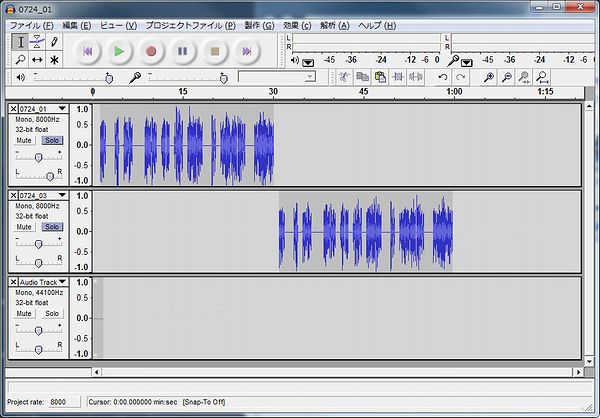Click the horizontal scrollbar right arrow

pyautogui.click(x=578, y=372)
